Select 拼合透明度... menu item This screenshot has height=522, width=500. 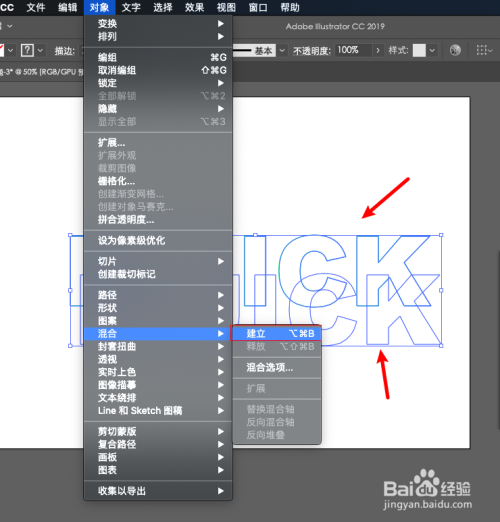pyautogui.click(x=158, y=220)
